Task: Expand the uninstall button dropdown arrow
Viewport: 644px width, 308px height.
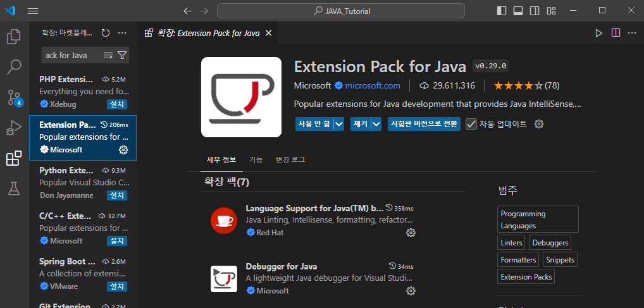Action: (376, 124)
